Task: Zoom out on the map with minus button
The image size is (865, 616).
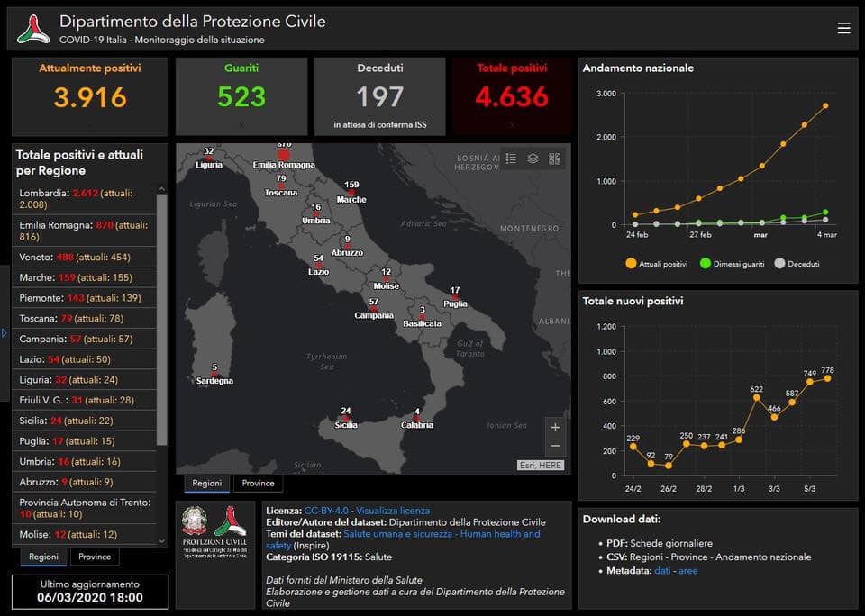Action: (x=555, y=446)
